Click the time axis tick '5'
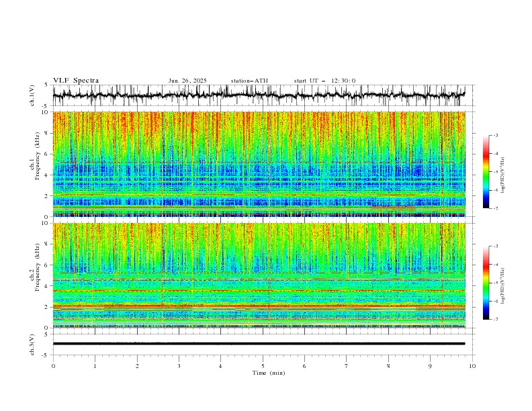 pyautogui.click(x=263, y=366)
